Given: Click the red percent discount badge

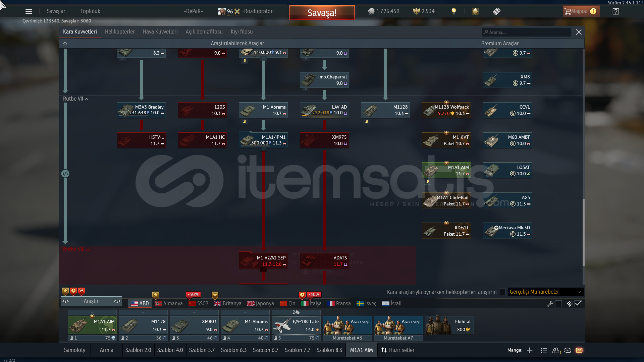Looking at the screenshot, I should coord(82,291).
